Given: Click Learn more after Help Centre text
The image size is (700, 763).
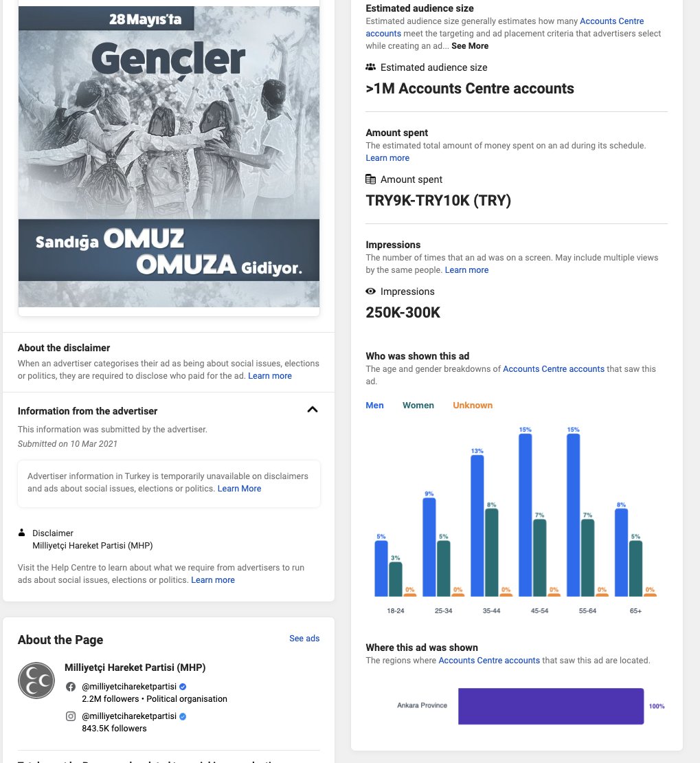Looking at the screenshot, I should pos(212,580).
